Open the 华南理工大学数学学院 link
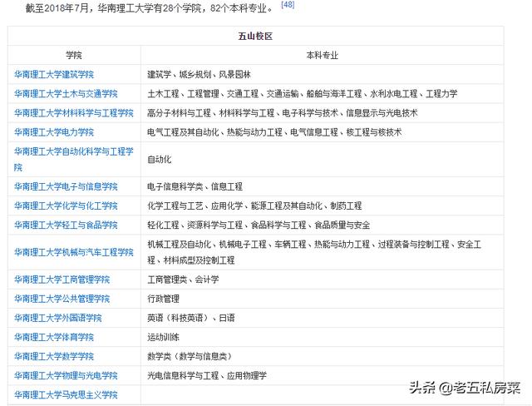Screen dimensions: 532x406 54,356
